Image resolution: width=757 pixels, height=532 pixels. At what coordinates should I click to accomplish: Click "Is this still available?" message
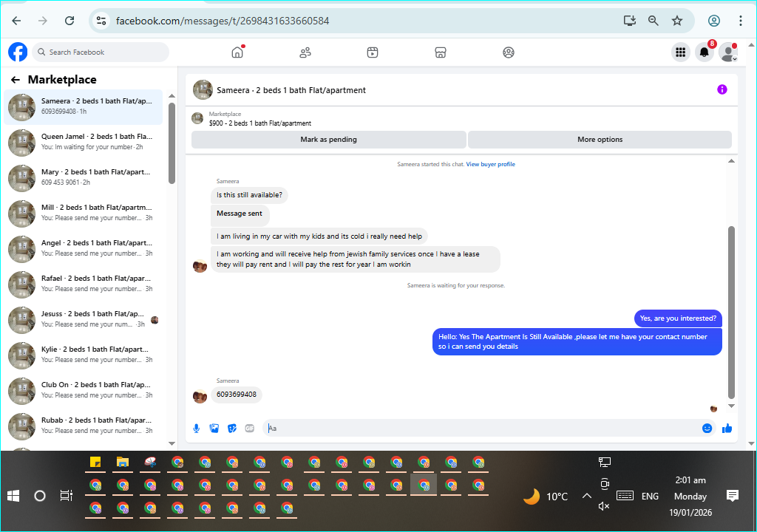click(249, 195)
